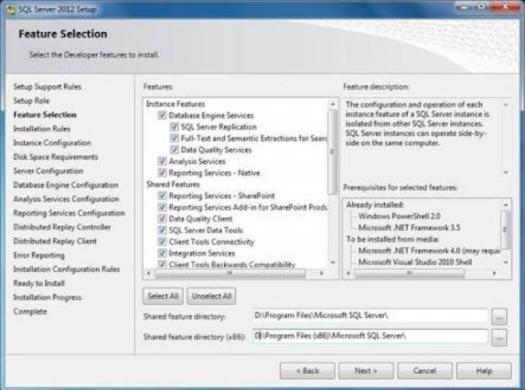This screenshot has width=525, height=390.
Task: Toggle Database Engine Services checkbox
Action: tap(162, 115)
